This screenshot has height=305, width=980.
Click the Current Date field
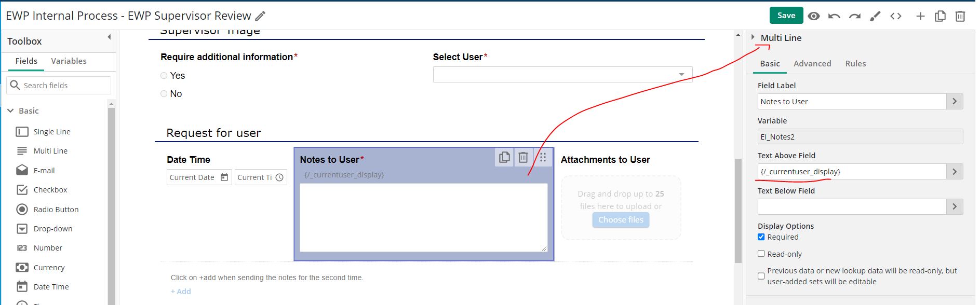point(199,177)
